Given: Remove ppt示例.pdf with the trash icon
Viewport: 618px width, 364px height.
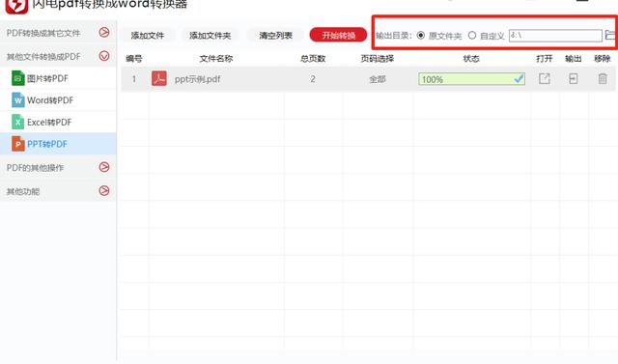Looking at the screenshot, I should click(x=603, y=79).
